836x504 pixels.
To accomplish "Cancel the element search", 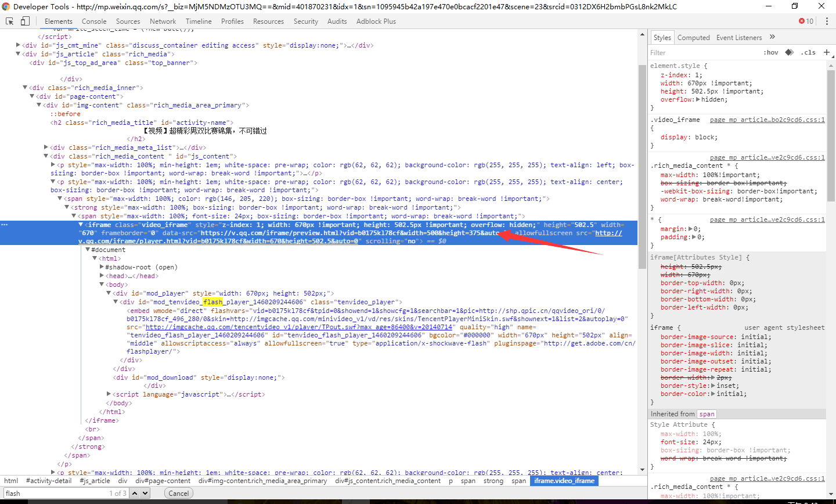I will click(x=179, y=493).
